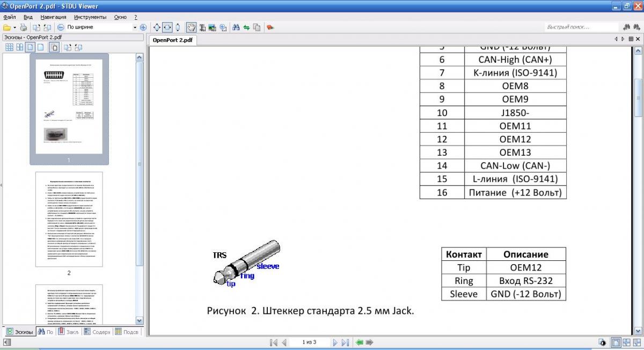Viewport: 644px width, 350px height.
Task: Toggle large thumbnail size option
Action: pyautogui.click(x=30, y=47)
